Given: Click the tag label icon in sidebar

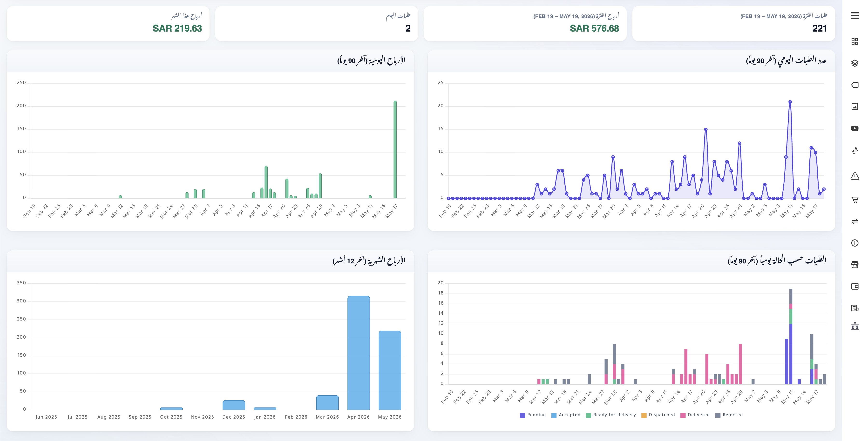Looking at the screenshot, I should click(x=854, y=85).
